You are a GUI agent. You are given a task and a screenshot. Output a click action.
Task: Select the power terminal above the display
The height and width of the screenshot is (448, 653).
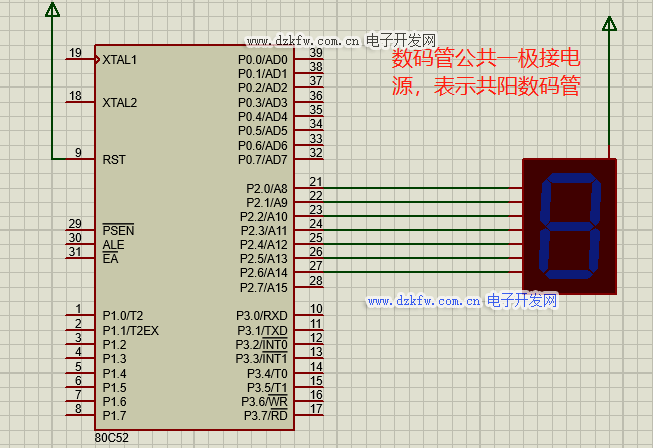point(607,24)
